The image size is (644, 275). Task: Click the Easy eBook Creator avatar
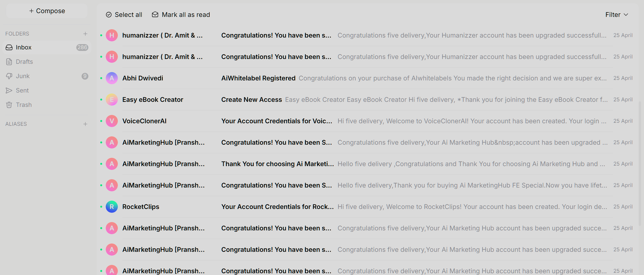click(112, 100)
